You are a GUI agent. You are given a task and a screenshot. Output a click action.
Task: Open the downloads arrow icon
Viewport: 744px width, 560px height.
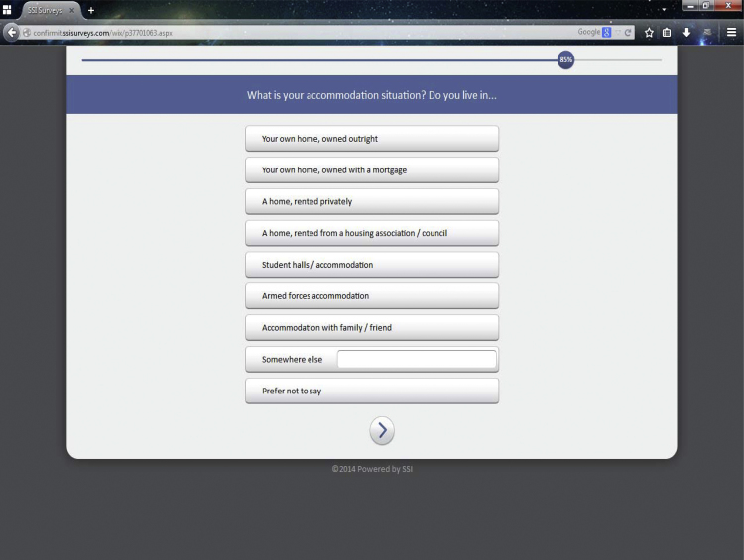686,32
